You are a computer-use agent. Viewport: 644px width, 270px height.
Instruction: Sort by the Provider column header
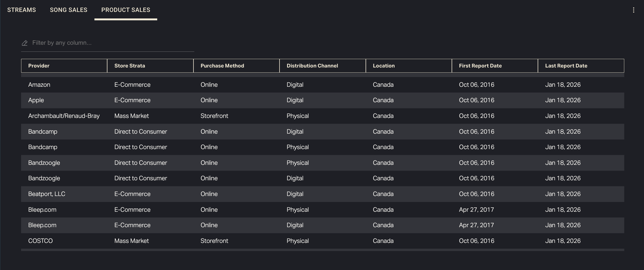[x=39, y=66]
